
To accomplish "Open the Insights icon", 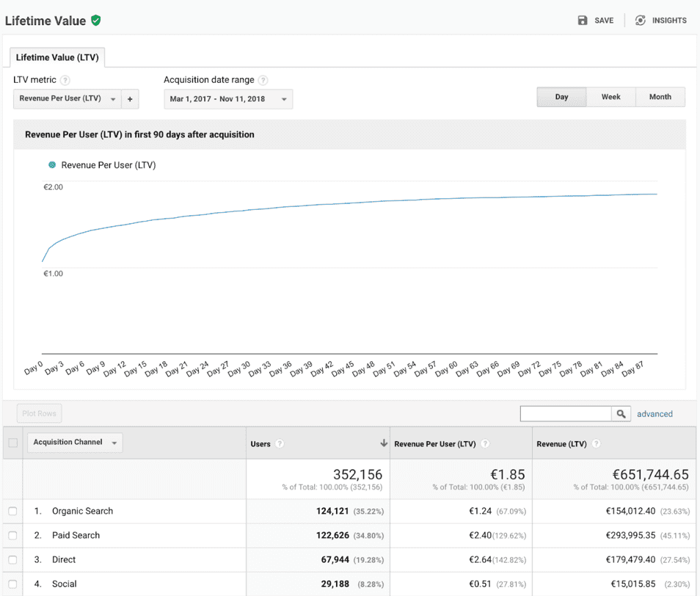I will 641,21.
